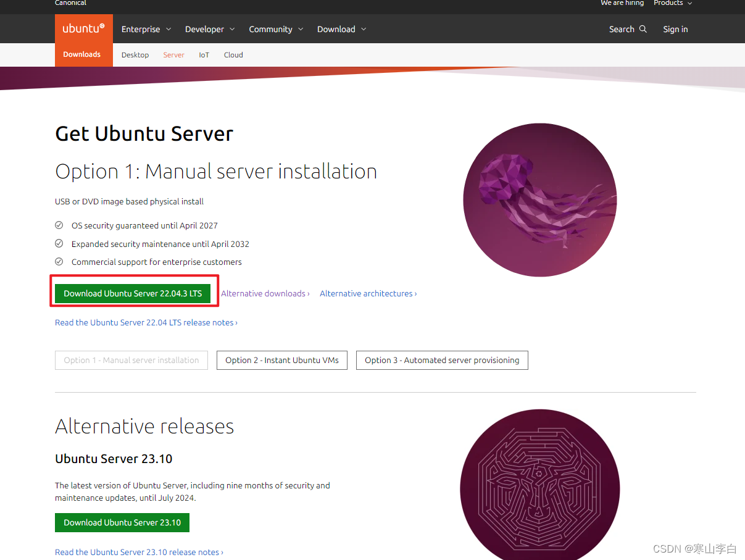
Task: Click Download Ubuntu Server 22.04.3 LTS
Action: pos(133,293)
